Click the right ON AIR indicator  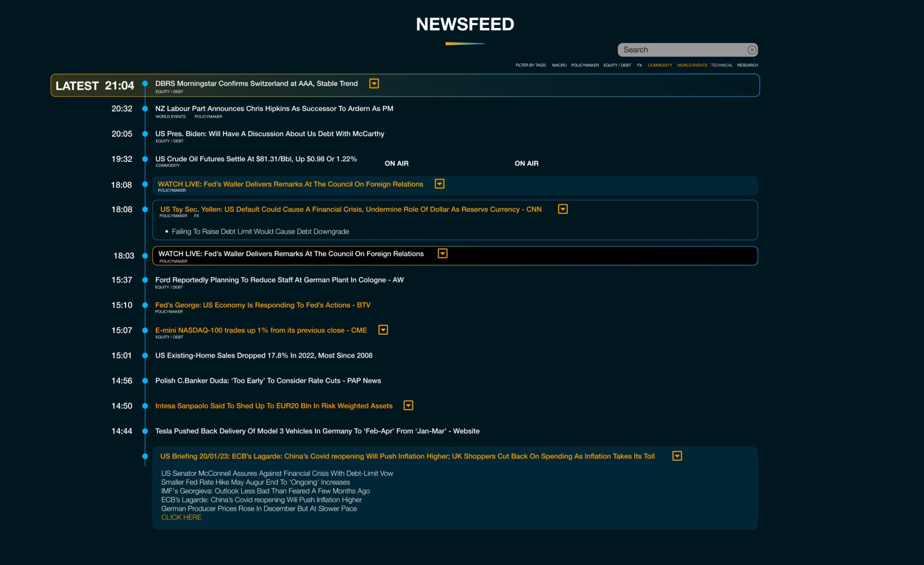click(x=526, y=163)
